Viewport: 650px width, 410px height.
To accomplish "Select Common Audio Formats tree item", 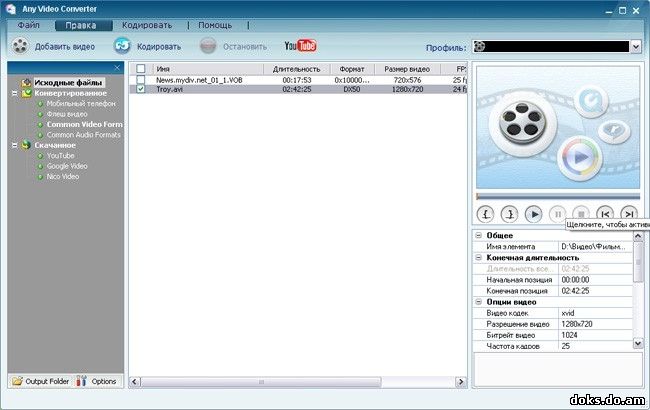I will pyautogui.click(x=84, y=135).
